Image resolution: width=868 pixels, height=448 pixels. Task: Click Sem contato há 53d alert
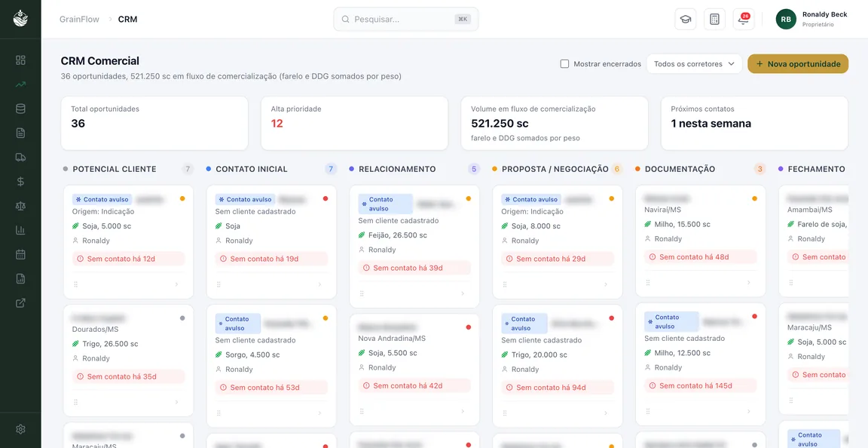point(271,388)
